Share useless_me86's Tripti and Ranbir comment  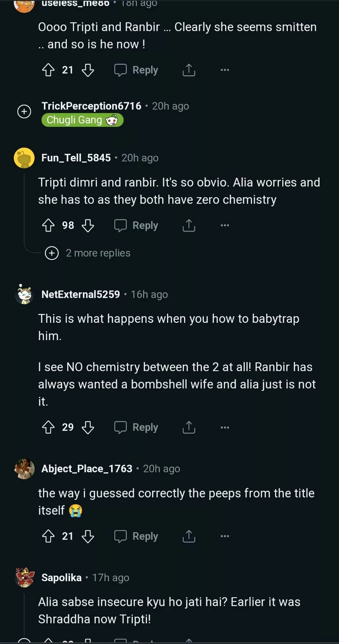tap(189, 70)
